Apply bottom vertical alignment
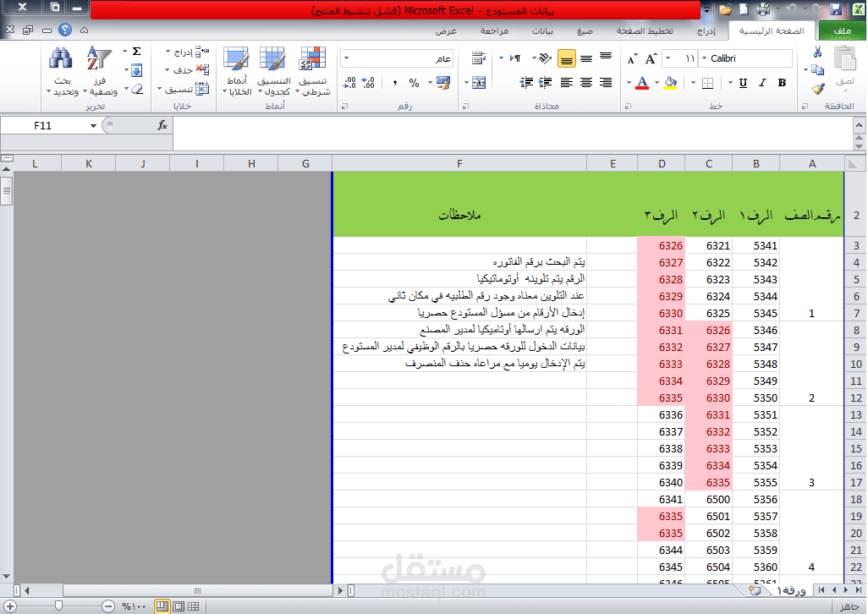868x614 pixels. click(566, 58)
